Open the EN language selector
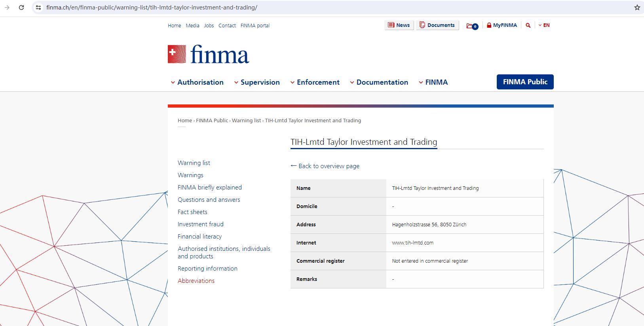This screenshot has height=326, width=644. [x=544, y=25]
